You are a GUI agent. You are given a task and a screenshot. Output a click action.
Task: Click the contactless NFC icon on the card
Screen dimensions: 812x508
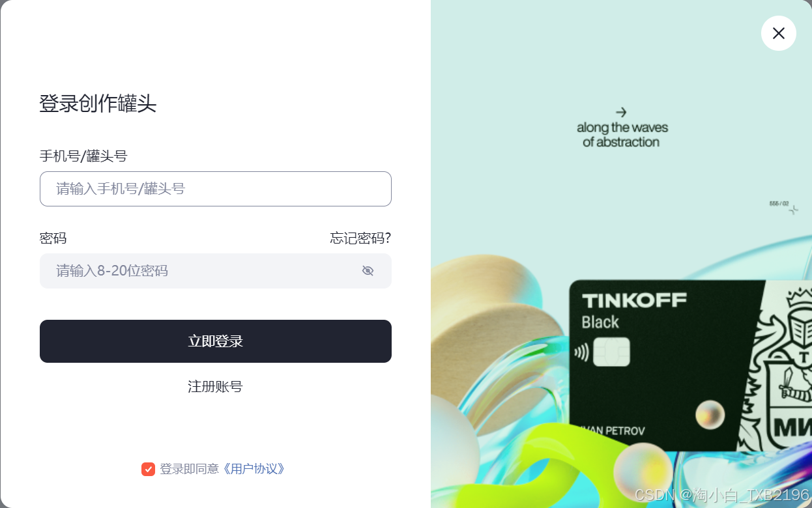coord(581,352)
